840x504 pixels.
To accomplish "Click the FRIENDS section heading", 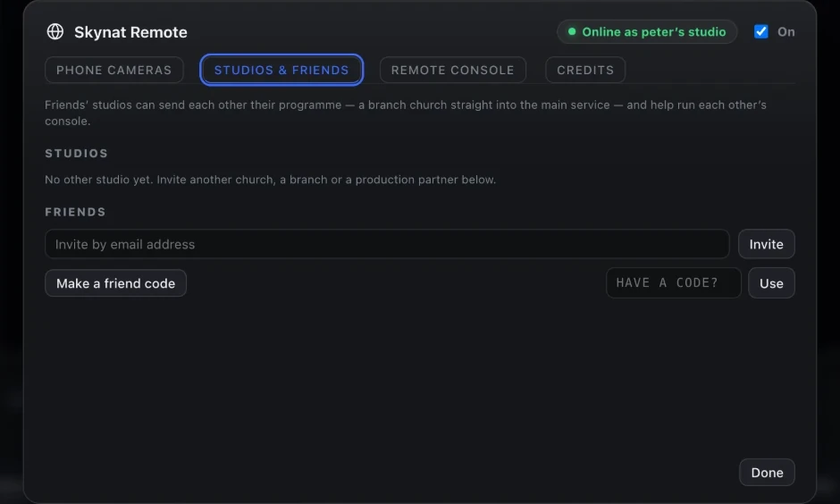I will 76,212.
